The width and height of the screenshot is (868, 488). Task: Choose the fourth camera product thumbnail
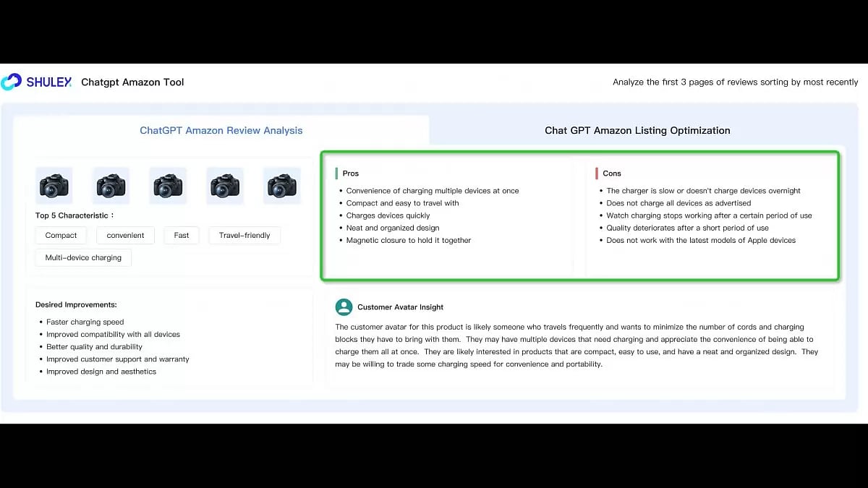(225, 185)
